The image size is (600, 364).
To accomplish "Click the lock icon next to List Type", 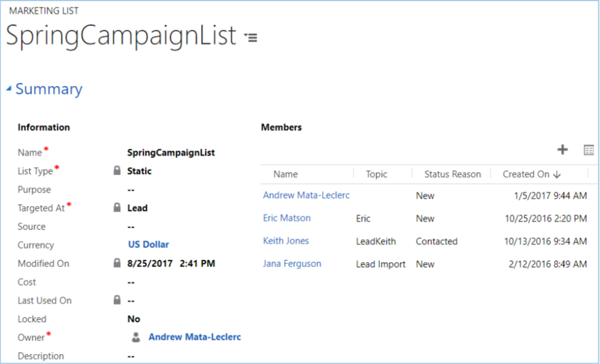I will click(x=117, y=171).
